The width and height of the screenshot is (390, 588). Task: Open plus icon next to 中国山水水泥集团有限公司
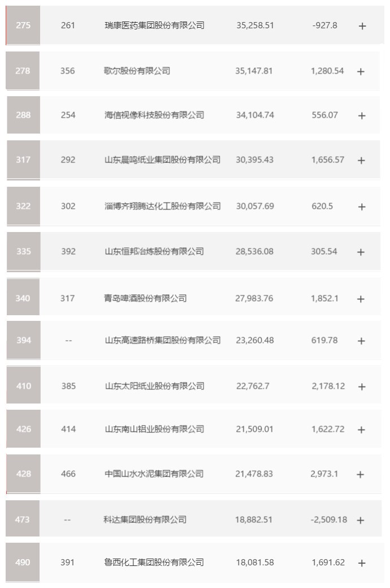click(x=361, y=474)
